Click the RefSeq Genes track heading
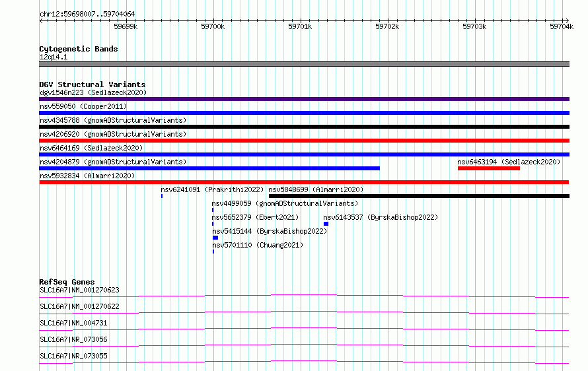This screenshot has height=371, width=588. [x=67, y=282]
